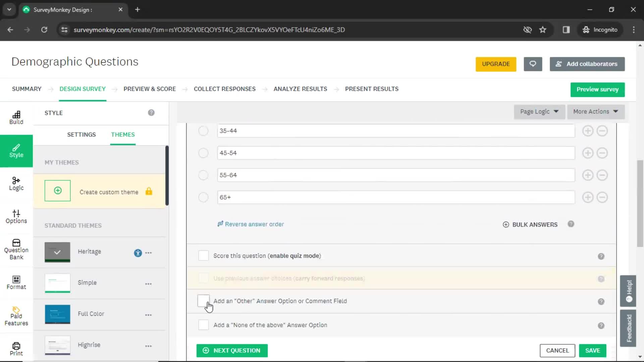The height and width of the screenshot is (362, 644).
Task: Click the plus icon for custom theme
Action: pyautogui.click(x=58, y=191)
